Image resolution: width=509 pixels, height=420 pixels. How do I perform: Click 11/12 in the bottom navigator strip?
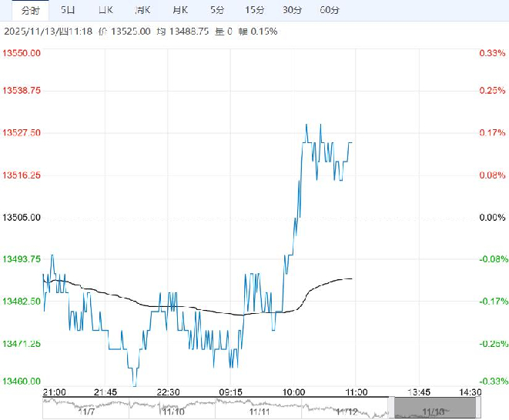347,412
